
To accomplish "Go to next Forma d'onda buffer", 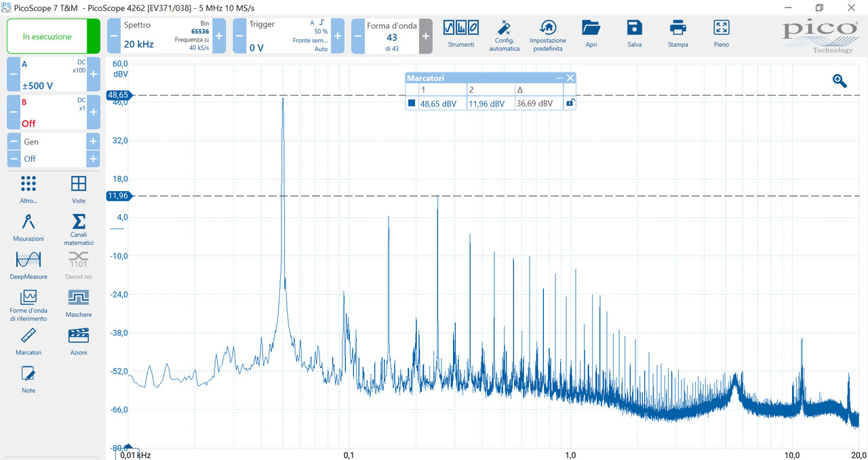I will [425, 36].
